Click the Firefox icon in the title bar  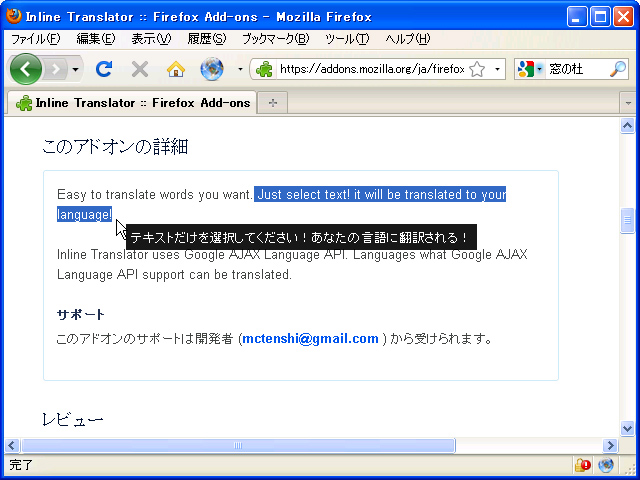[x=14, y=16]
